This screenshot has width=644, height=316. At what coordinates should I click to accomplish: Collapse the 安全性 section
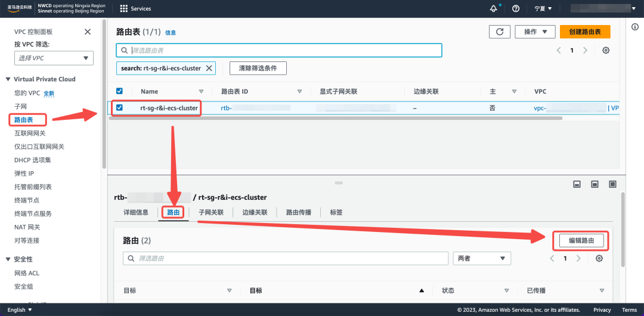pos(8,259)
